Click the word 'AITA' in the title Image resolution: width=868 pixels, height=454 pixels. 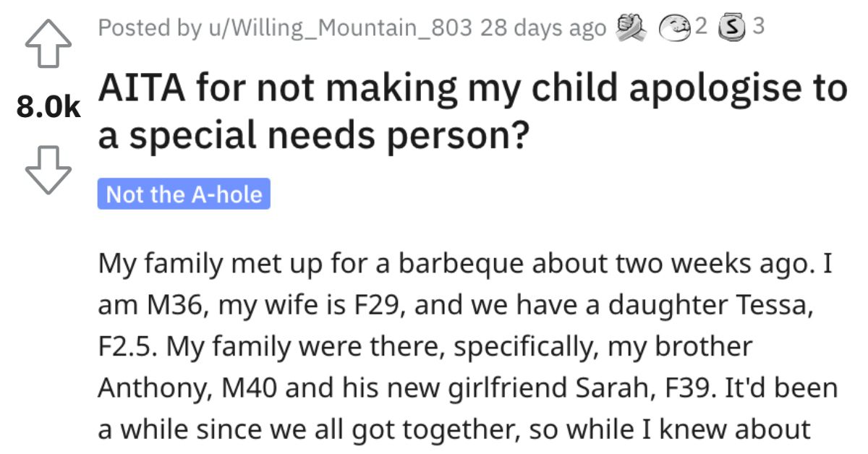click(141, 87)
